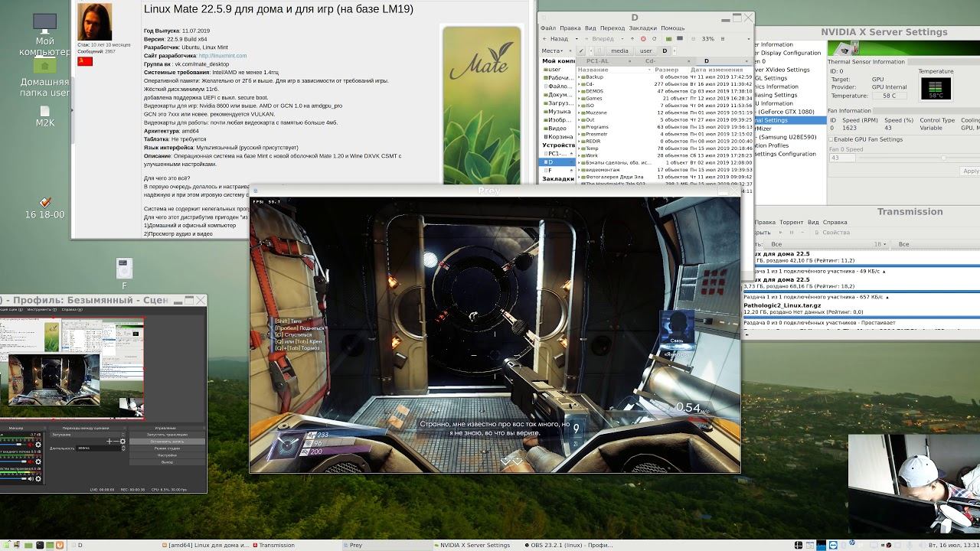Stop loading with red icon in file manager
The height and width of the screenshot is (551, 980).
[x=643, y=39]
